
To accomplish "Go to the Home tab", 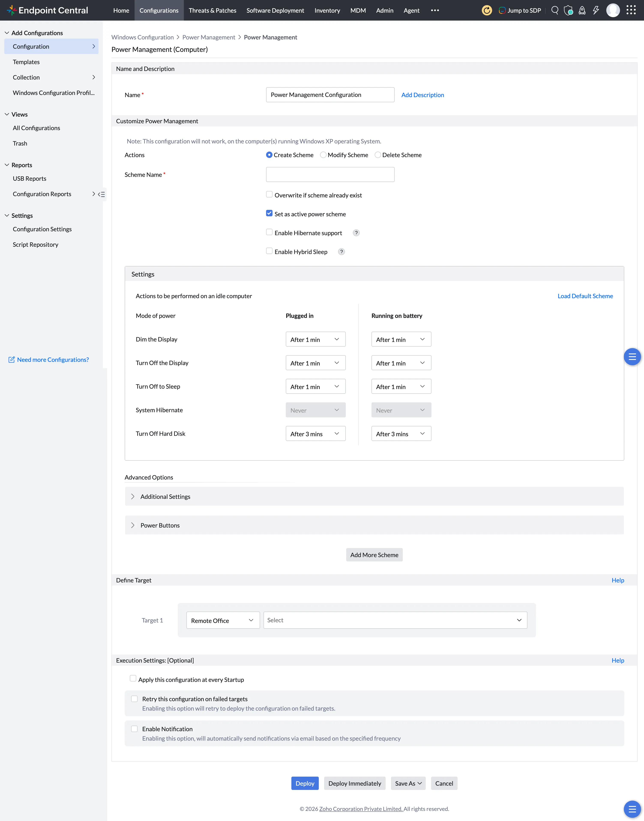I will (x=121, y=10).
